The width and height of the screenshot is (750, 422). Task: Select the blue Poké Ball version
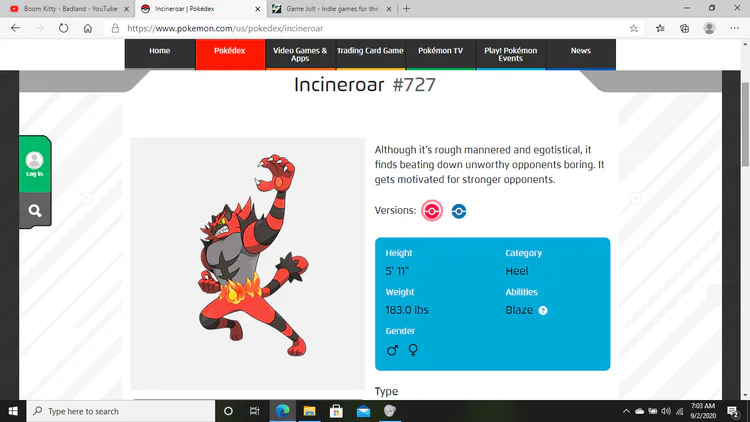459,211
